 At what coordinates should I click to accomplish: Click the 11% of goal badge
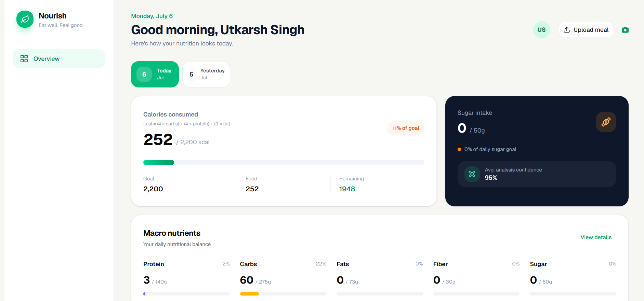click(x=406, y=128)
